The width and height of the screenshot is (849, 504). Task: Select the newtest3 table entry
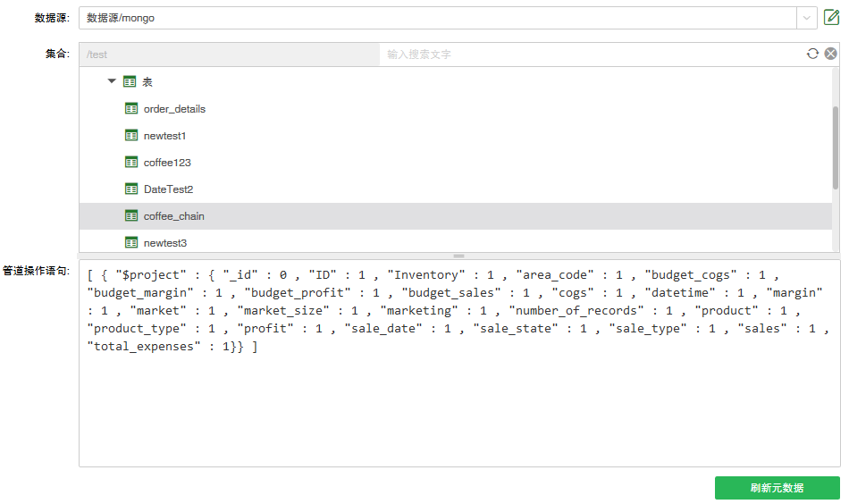[x=165, y=242]
